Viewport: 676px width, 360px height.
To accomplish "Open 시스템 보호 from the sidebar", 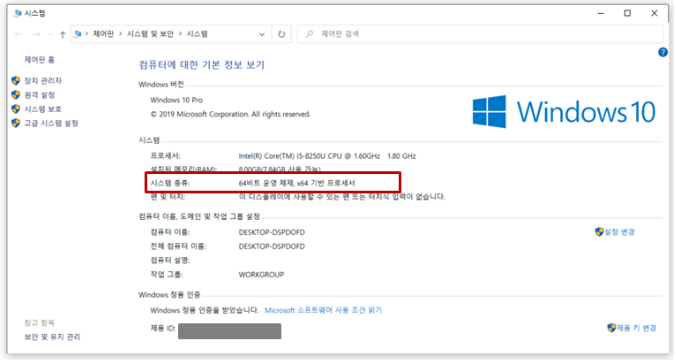I will tap(43, 109).
